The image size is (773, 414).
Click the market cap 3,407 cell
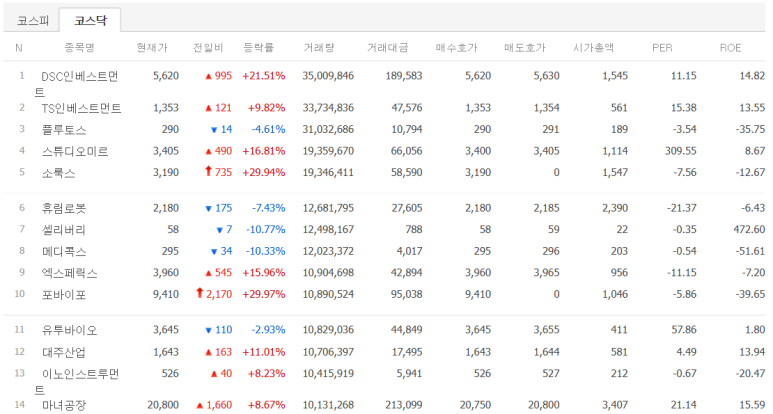(x=615, y=405)
